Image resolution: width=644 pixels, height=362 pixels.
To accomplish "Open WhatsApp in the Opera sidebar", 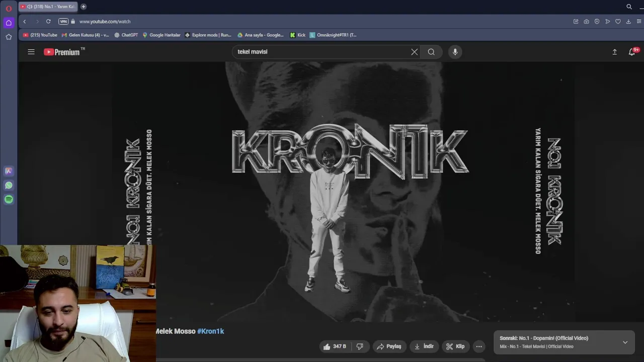I will tap(9, 185).
